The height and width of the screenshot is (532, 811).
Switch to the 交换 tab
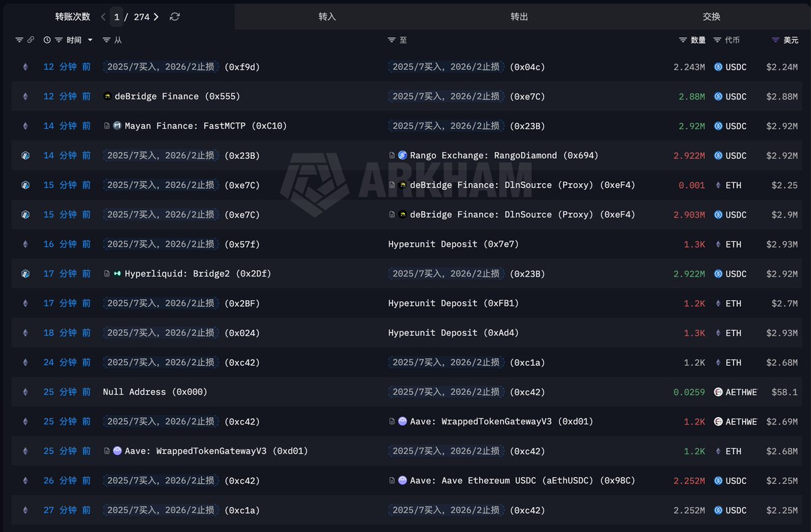click(x=712, y=17)
